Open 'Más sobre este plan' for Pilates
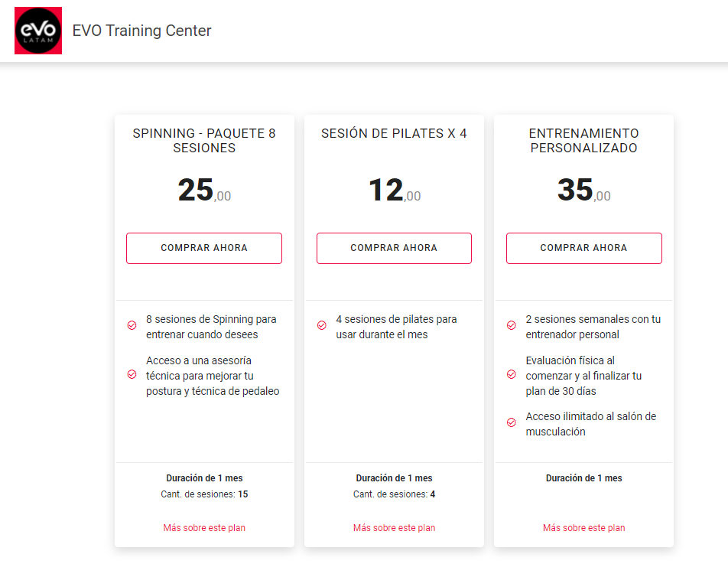 tap(394, 527)
